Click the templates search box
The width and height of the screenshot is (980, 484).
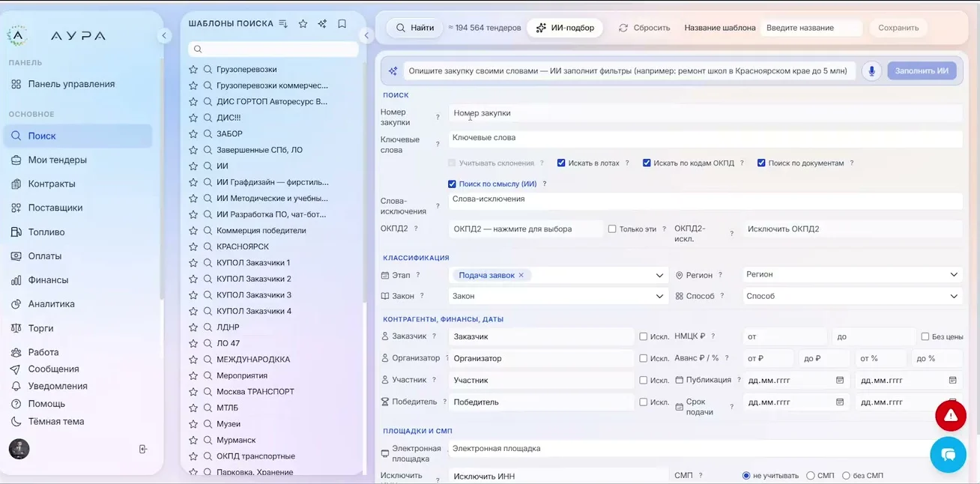click(273, 49)
